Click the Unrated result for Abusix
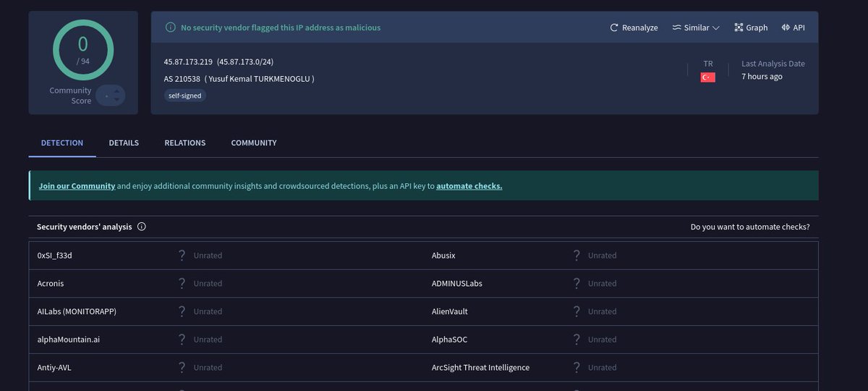The height and width of the screenshot is (391, 868). pyautogui.click(x=603, y=255)
